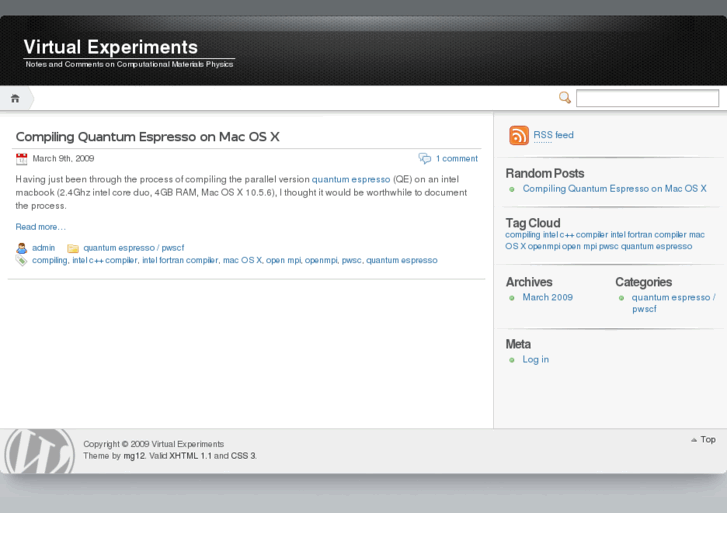Image resolution: width=727 pixels, height=545 pixels.
Task: Click the home icon in navigation bar
Action: [x=15, y=98]
